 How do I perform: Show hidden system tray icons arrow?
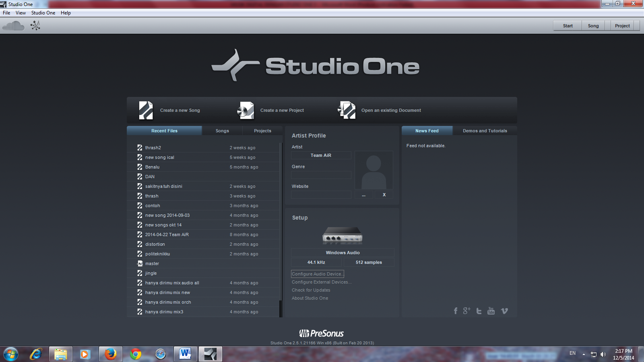tap(584, 354)
